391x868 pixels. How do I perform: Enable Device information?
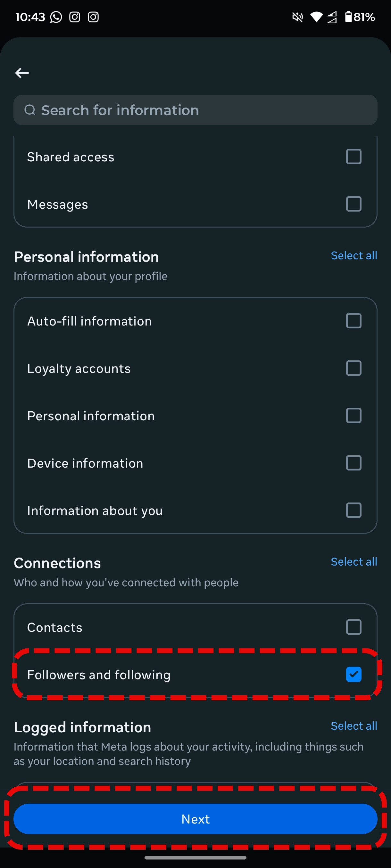coord(353,462)
